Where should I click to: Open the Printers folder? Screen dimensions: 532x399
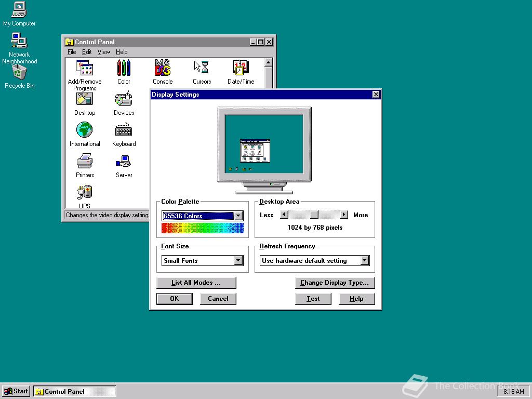tap(84, 162)
